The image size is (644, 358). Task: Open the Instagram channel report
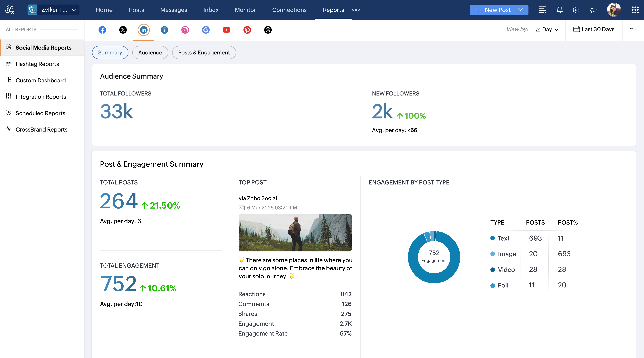[x=185, y=30]
